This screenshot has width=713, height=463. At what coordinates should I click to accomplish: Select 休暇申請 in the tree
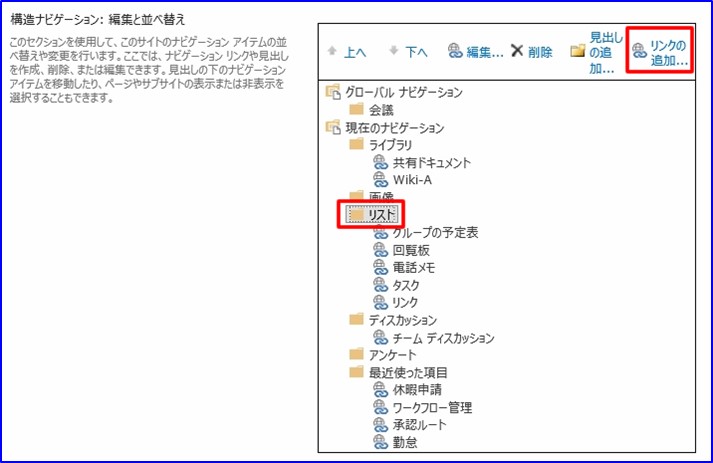[x=417, y=390]
